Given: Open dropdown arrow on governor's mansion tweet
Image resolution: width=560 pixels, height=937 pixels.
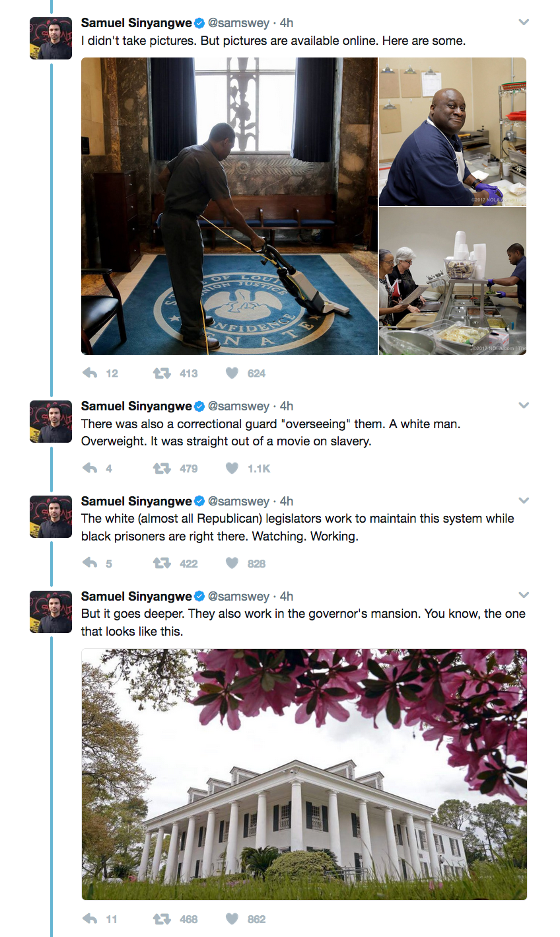Looking at the screenshot, I should click(524, 595).
